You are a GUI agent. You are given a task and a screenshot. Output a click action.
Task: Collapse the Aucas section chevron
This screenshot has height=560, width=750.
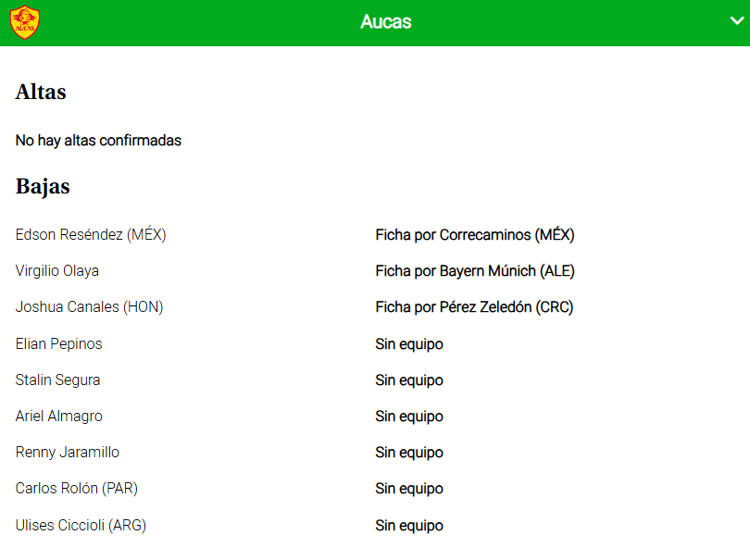[737, 20]
